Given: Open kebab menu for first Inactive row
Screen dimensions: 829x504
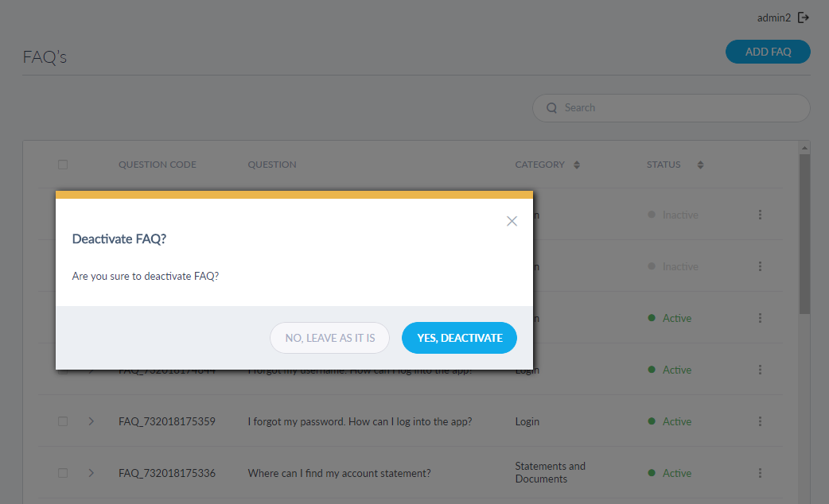Looking at the screenshot, I should tap(760, 215).
